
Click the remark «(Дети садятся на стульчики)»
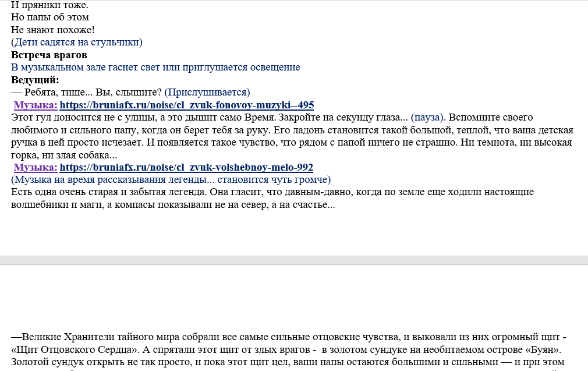tap(76, 42)
